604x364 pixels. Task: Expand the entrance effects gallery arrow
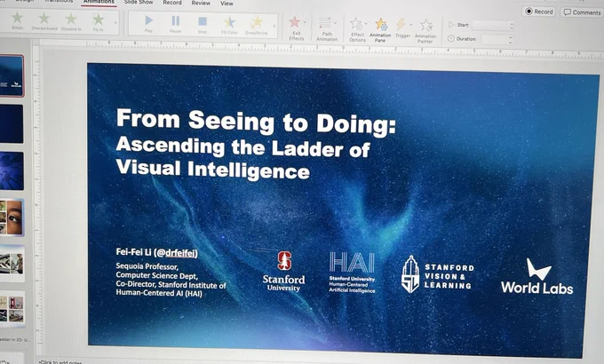(115, 23)
